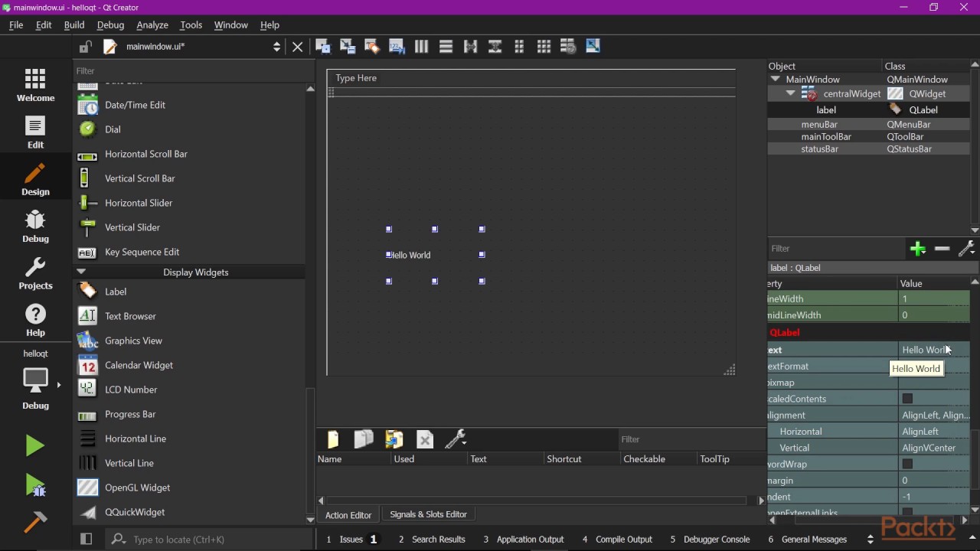Add dynamic property with green plus
Image resolution: width=980 pixels, height=551 pixels.
[918, 249]
